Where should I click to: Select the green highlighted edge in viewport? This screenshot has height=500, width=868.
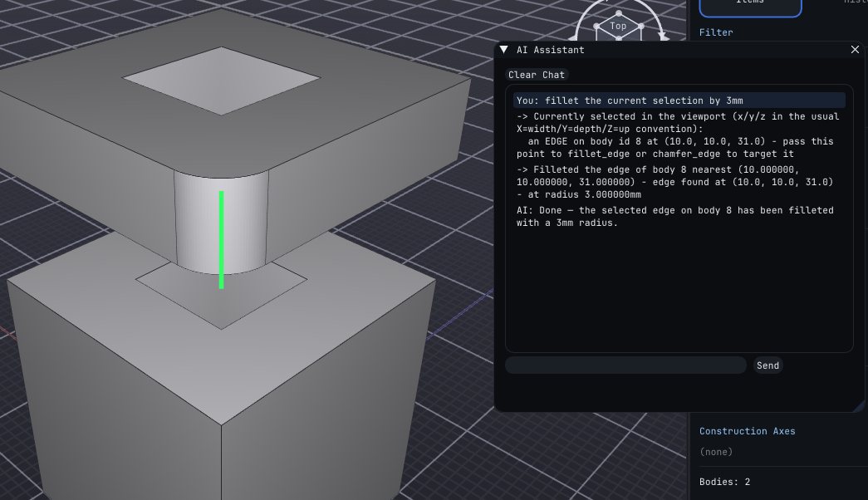pos(222,240)
